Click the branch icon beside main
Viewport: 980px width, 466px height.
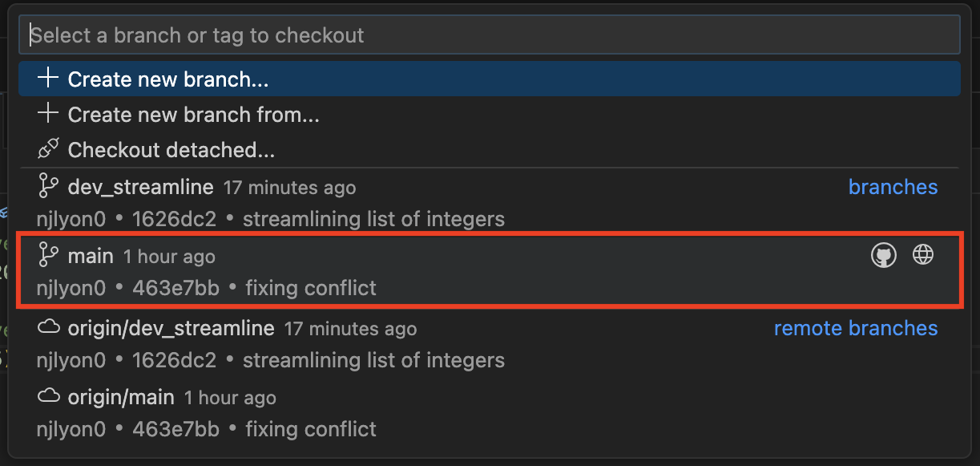48,255
